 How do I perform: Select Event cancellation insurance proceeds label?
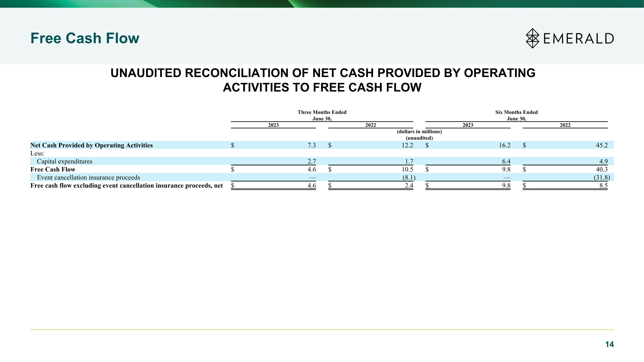88,177
